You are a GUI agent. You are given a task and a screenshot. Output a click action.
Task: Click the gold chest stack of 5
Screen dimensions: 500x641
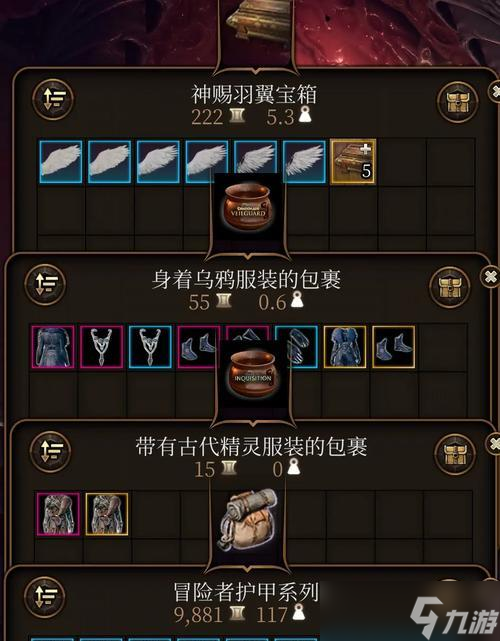(353, 161)
